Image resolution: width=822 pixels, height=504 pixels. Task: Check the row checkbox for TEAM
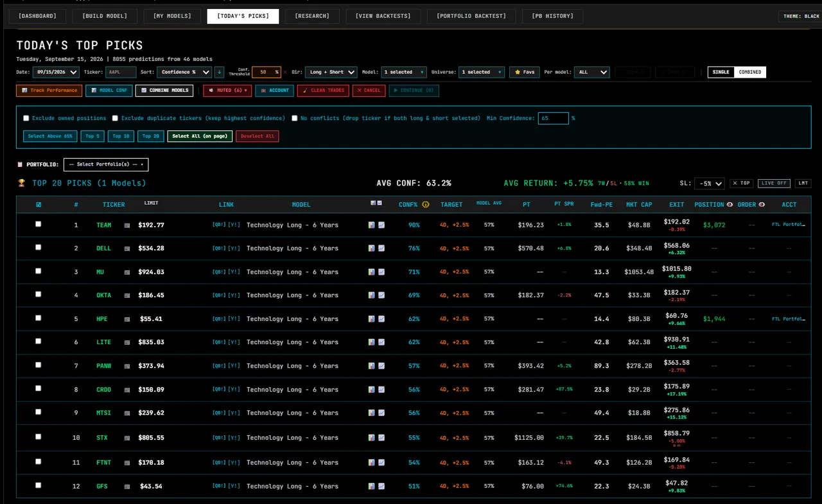[x=38, y=224]
